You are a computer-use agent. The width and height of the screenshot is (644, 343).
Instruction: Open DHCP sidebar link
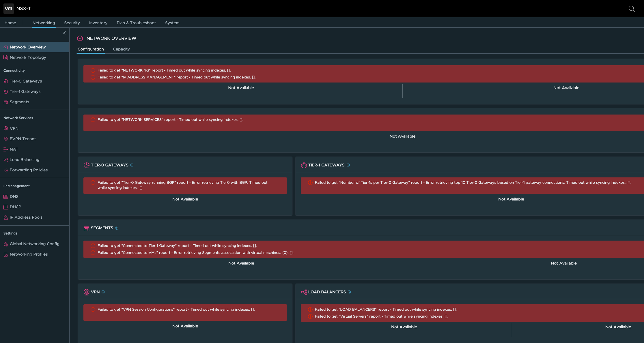point(16,207)
